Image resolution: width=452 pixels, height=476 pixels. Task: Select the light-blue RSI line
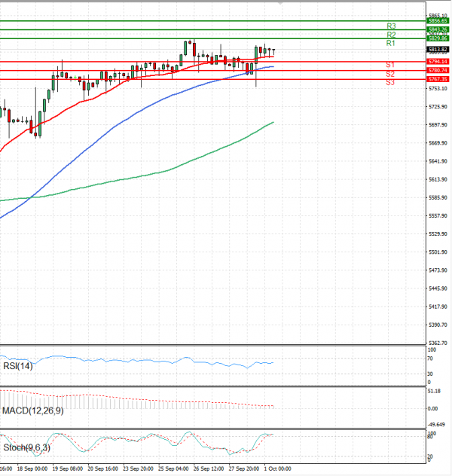point(136,361)
